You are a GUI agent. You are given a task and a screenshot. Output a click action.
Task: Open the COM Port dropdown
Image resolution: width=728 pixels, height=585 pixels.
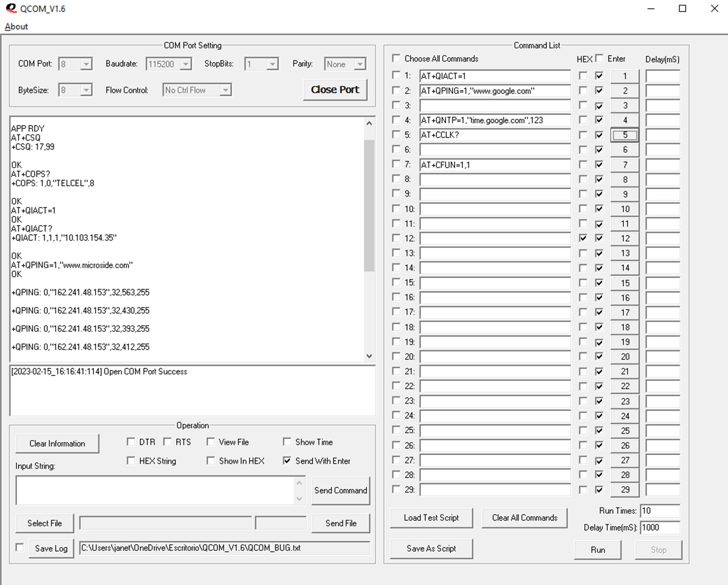coord(86,65)
